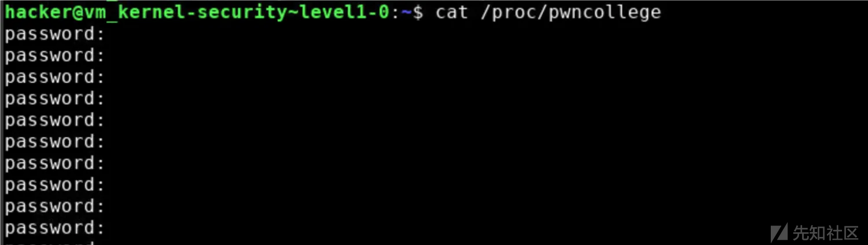
Task: Click the 先知社区 watermark text
Action: (x=825, y=233)
